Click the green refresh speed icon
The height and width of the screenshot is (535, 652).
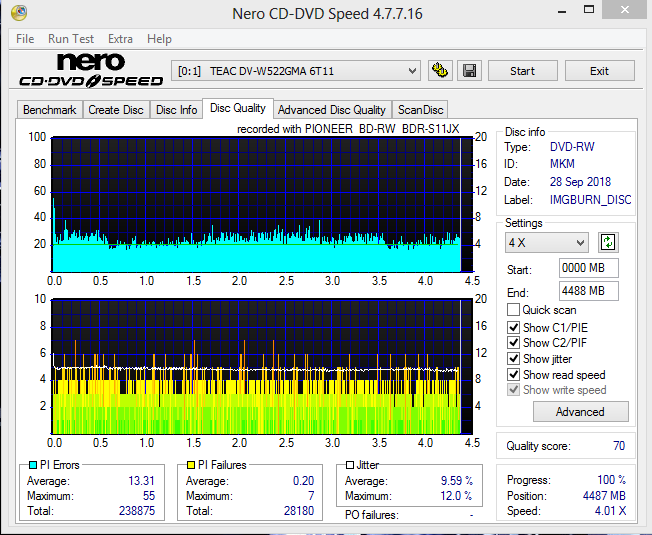click(608, 242)
